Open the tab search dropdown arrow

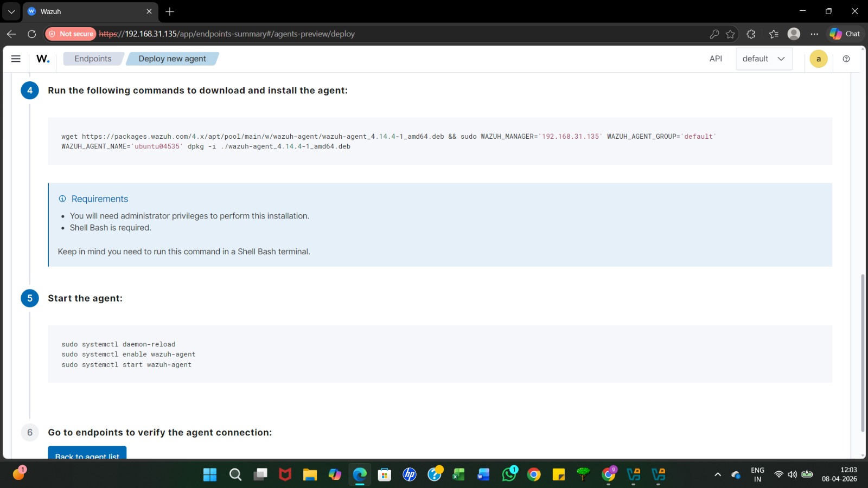pos(11,11)
